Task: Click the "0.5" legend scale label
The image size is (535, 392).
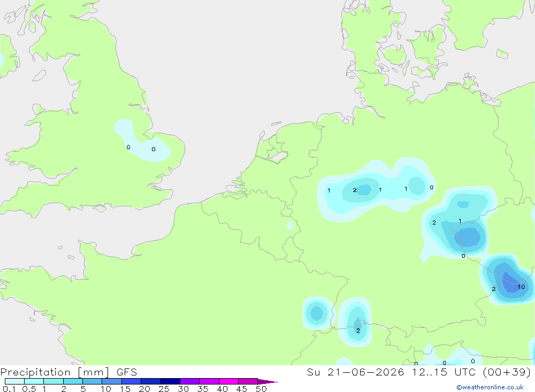Action: [29, 389]
